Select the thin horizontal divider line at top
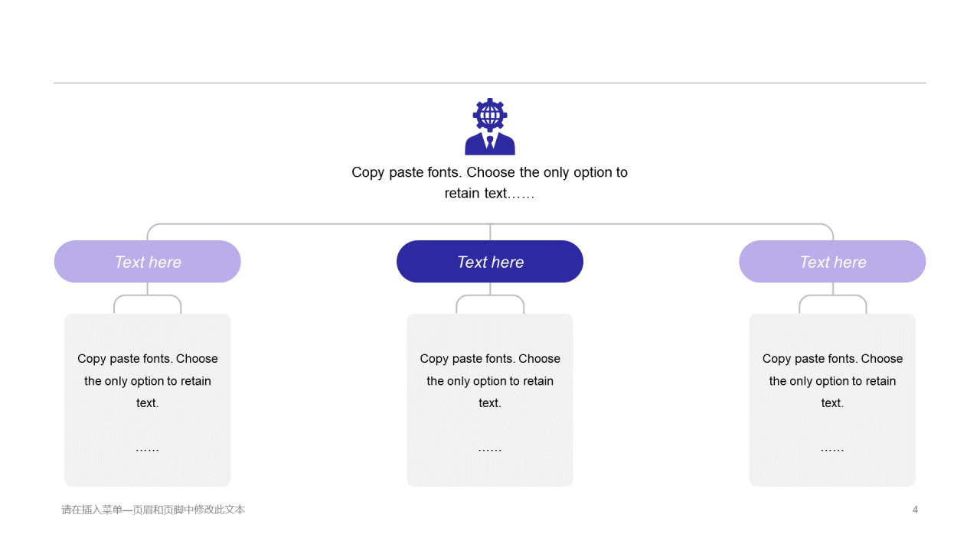The width and height of the screenshot is (980, 551). pos(490,83)
